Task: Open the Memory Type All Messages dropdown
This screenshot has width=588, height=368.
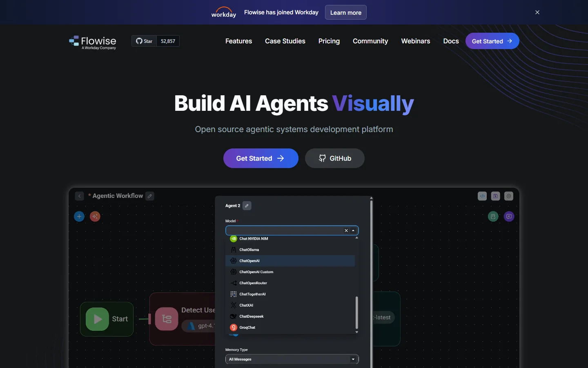Action: (292, 359)
